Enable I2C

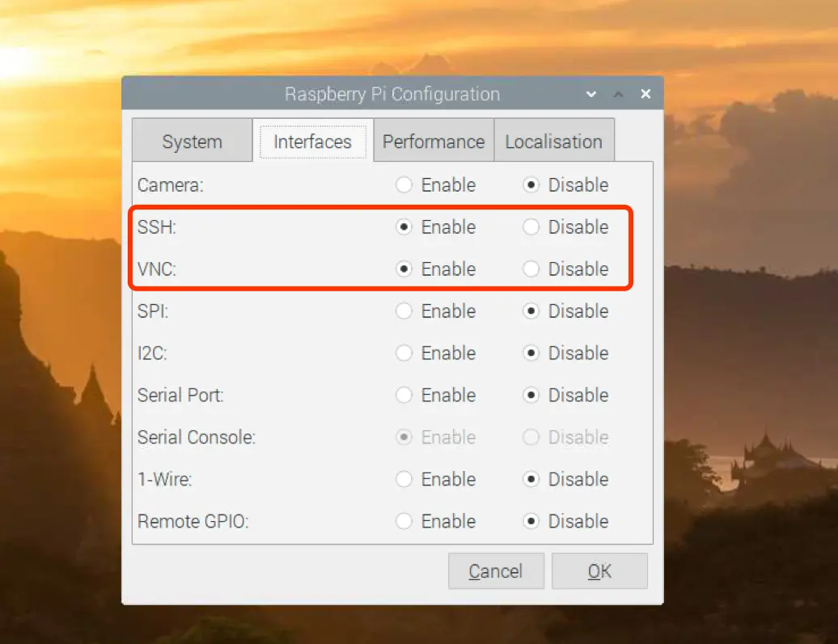click(404, 354)
